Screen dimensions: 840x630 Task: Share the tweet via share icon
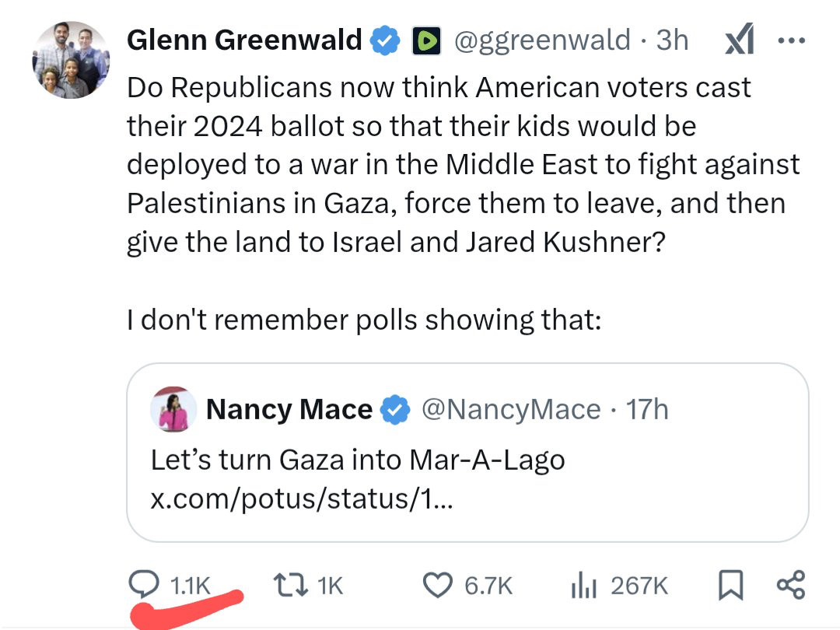pyautogui.click(x=791, y=585)
